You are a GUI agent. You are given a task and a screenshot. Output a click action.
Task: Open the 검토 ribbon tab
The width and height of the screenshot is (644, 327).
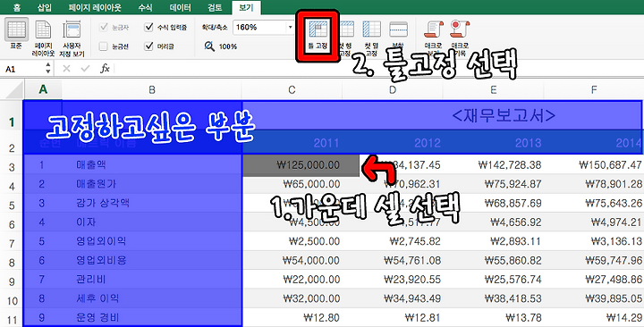point(216,7)
